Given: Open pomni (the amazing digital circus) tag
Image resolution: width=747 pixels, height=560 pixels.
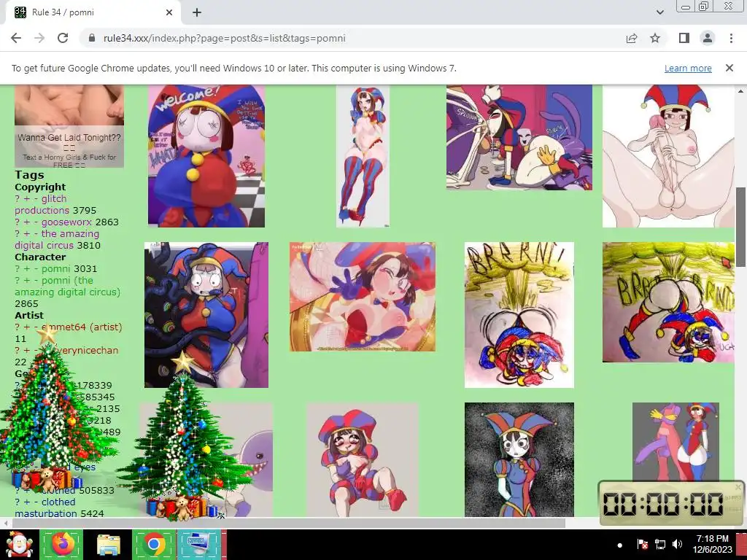Looking at the screenshot, I should 67,286.
